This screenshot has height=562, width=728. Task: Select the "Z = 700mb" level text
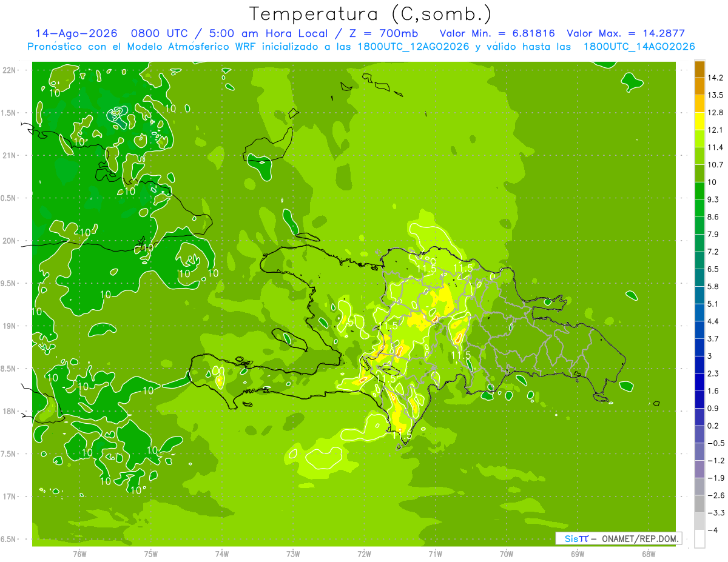click(384, 33)
